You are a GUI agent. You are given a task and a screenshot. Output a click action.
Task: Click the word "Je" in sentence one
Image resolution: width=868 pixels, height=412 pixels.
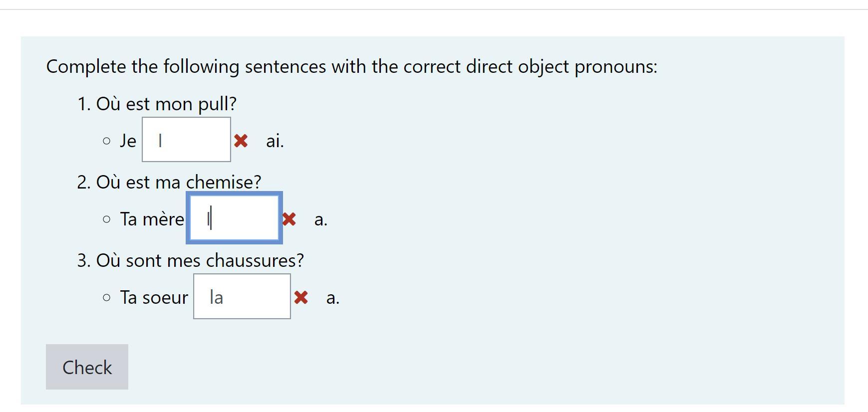[128, 141]
